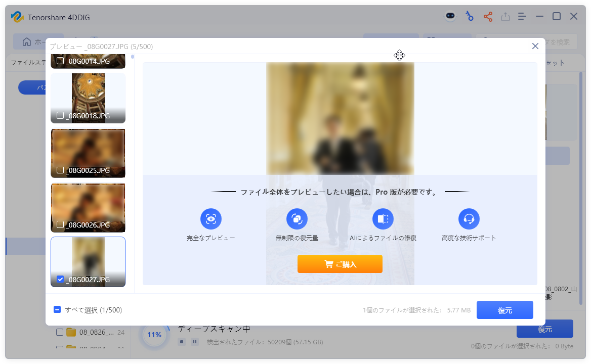
Task: Minimize the 4DDiG window
Action: coord(540,17)
